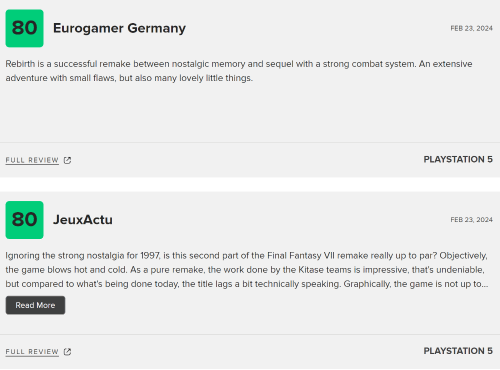Select the PlayStation 5 label on Eurogamer review

click(x=458, y=159)
